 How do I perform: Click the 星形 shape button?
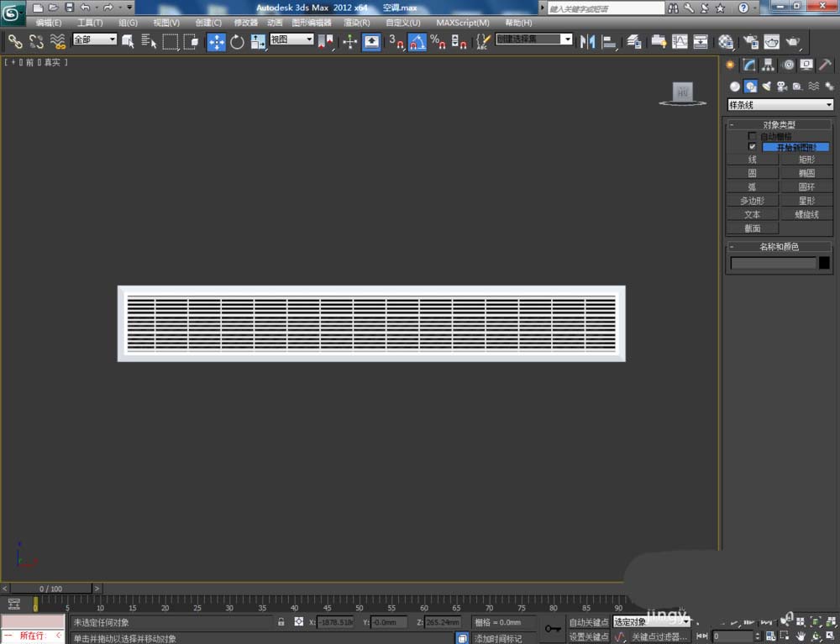(x=806, y=200)
